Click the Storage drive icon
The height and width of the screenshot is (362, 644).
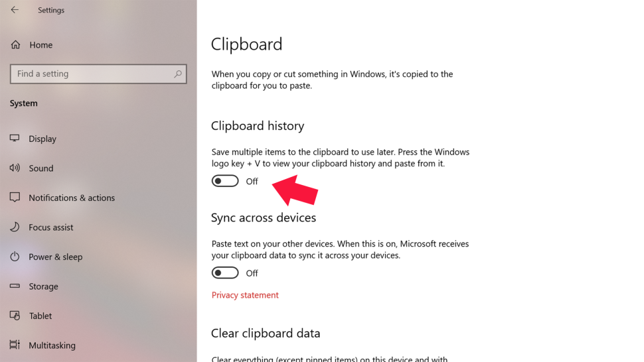[15, 286]
